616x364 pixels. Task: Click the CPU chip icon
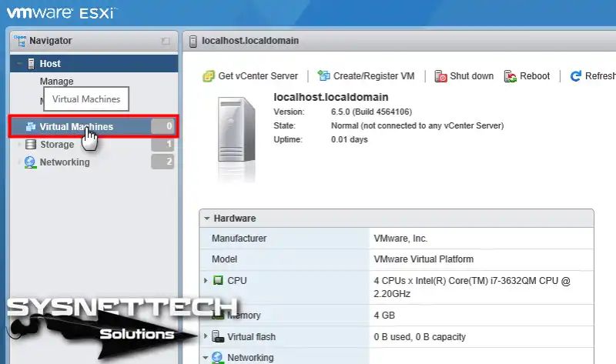(218, 280)
